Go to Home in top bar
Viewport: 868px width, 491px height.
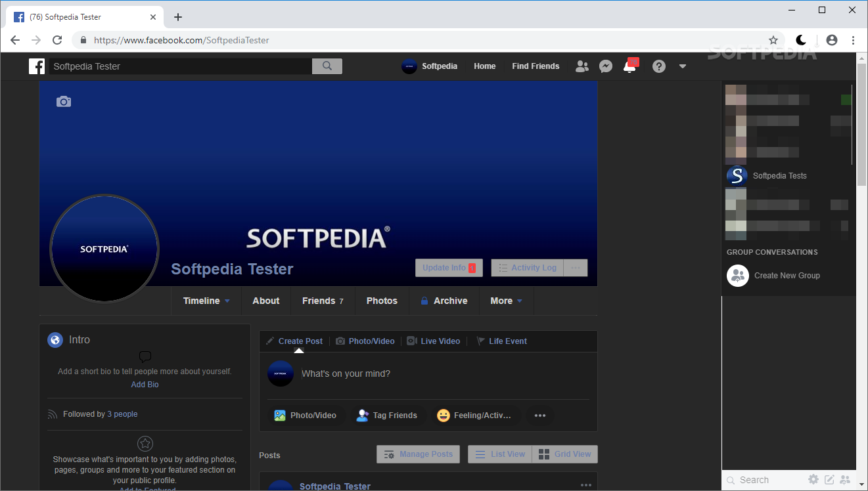pos(485,66)
